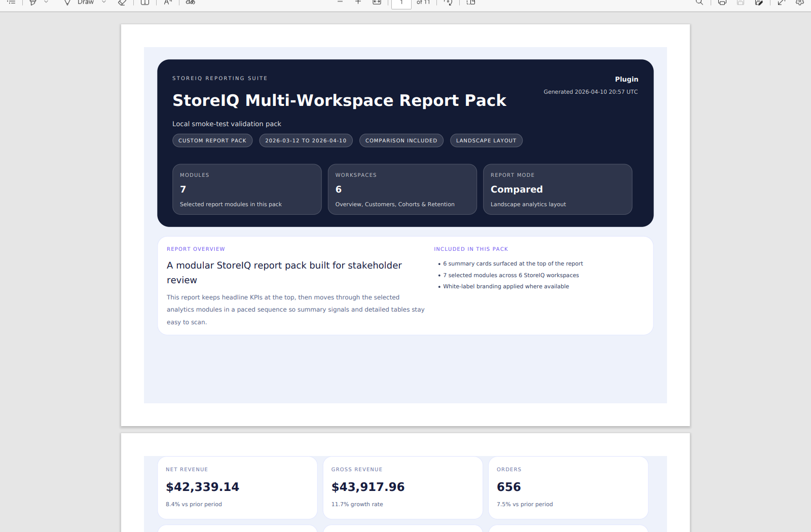This screenshot has height=532, width=811.
Task: Click the Translate icon
Action: (191, 2)
